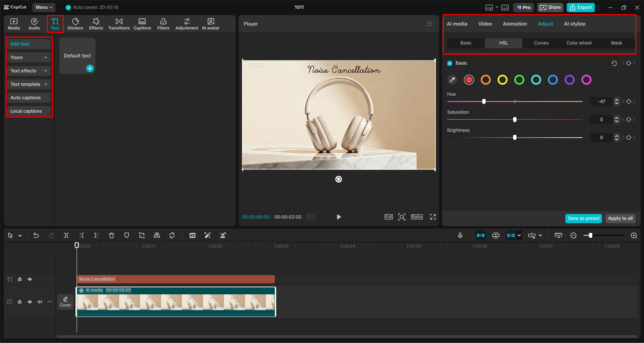Click the voiceover microphone icon
Viewport: 644px width, 343px height.
point(460,235)
